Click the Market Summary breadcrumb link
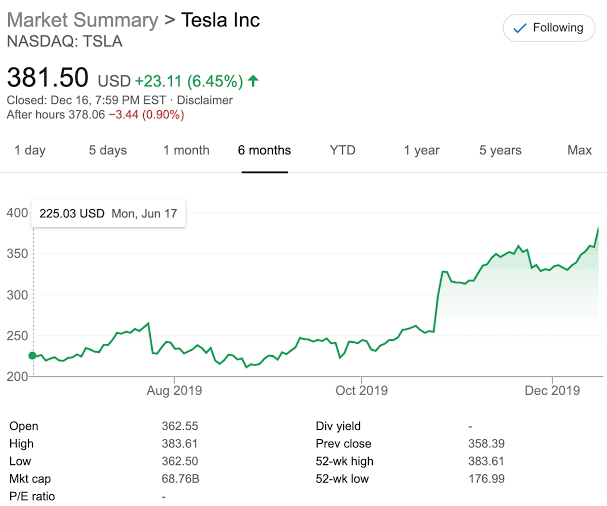The width and height of the screenshot is (607, 506). point(82,21)
